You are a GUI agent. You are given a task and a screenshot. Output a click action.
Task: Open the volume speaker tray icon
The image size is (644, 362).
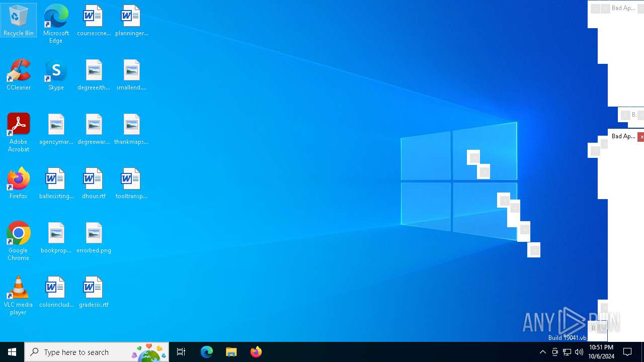(x=579, y=352)
